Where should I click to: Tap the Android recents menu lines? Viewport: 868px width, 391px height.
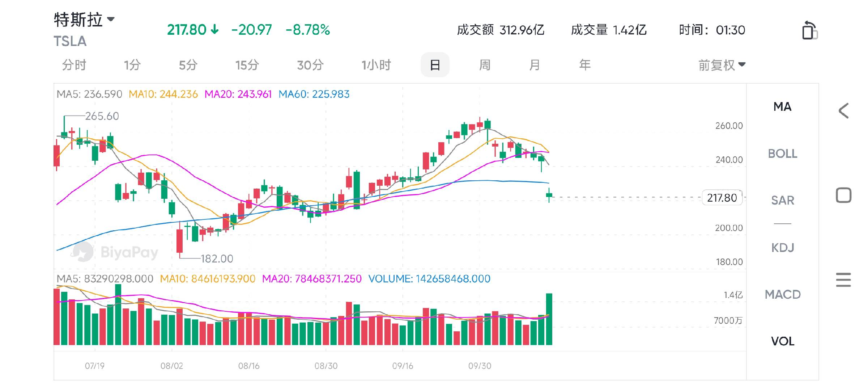pyautogui.click(x=843, y=280)
